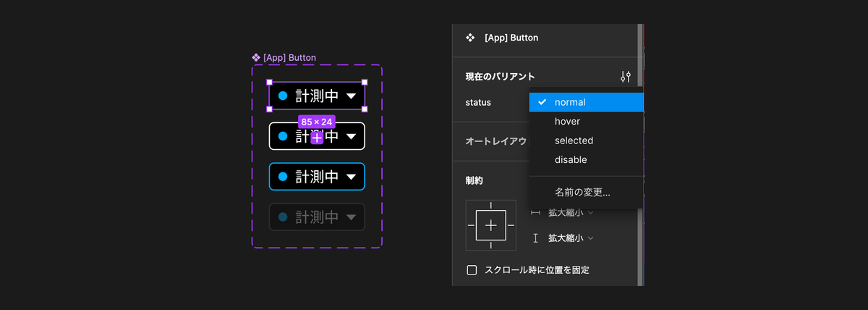
Task: Click the status property label
Action: pos(478,102)
